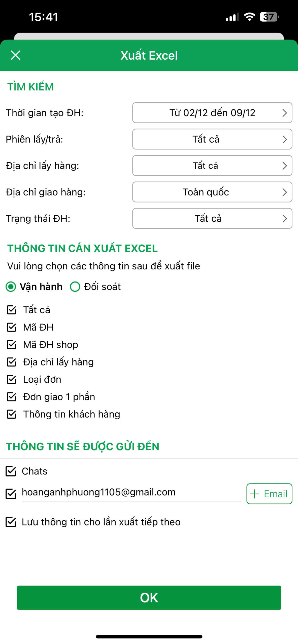Expand the Phiên lấy/trả selector

click(212, 139)
